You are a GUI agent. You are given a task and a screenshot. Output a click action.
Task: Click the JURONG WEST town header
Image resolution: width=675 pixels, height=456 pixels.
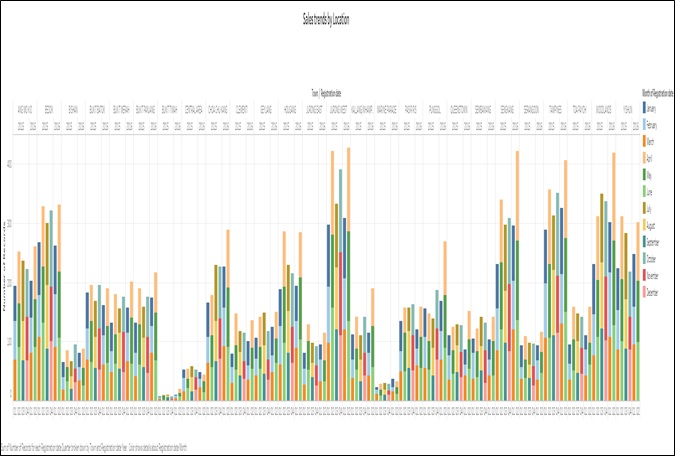click(338, 110)
